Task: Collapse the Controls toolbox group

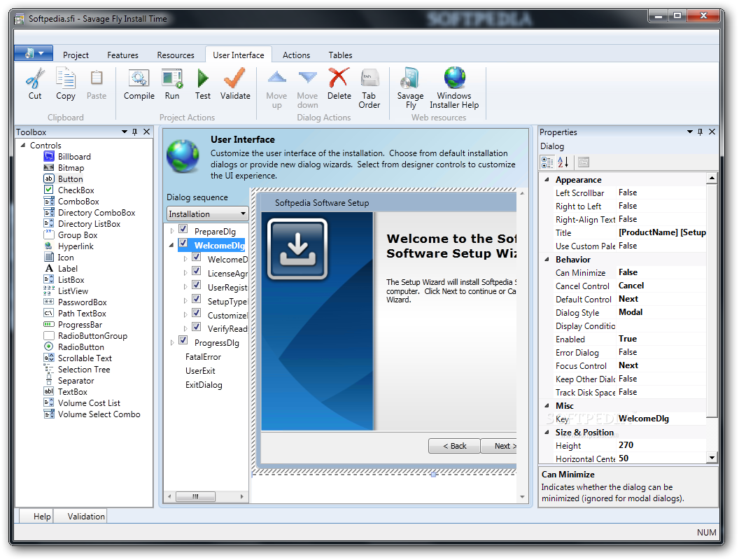Action: [23, 145]
